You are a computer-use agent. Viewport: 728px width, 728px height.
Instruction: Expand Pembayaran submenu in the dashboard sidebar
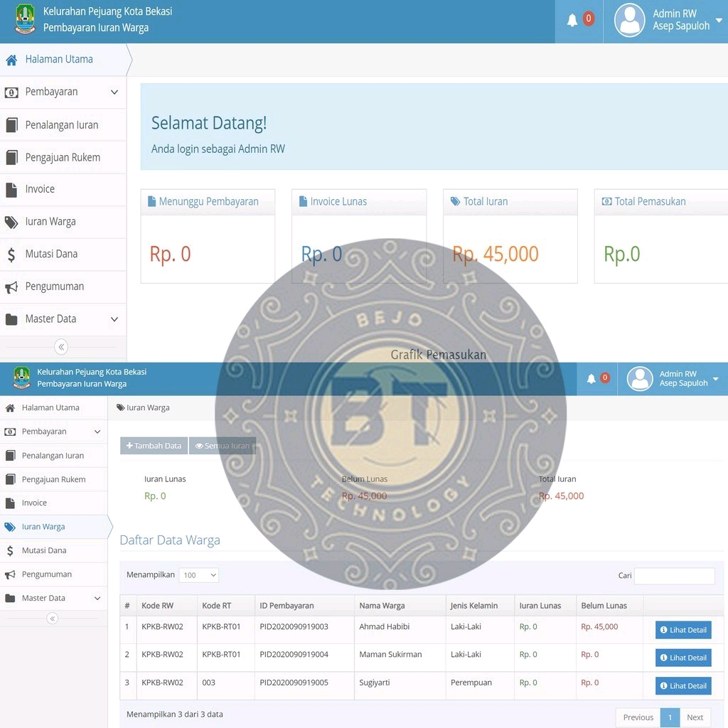[63, 92]
